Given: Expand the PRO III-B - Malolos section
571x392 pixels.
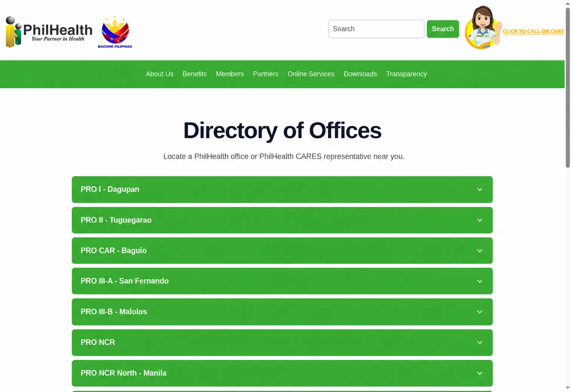Looking at the screenshot, I should [x=282, y=312].
